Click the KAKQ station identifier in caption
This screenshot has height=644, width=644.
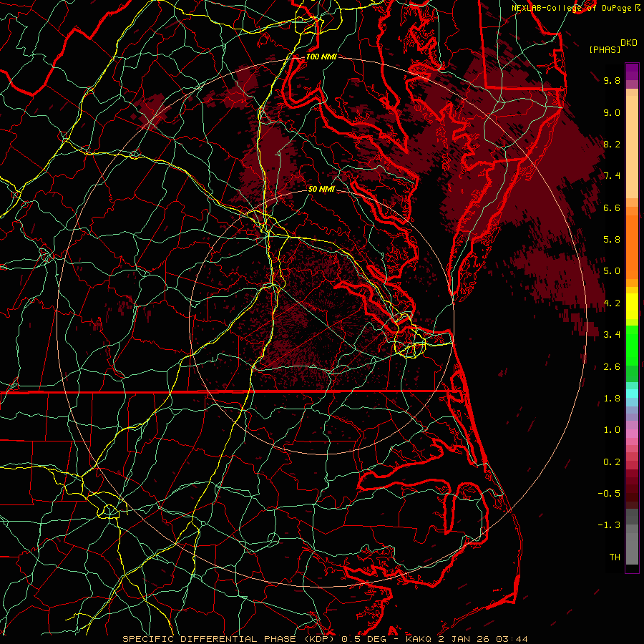click(419, 639)
